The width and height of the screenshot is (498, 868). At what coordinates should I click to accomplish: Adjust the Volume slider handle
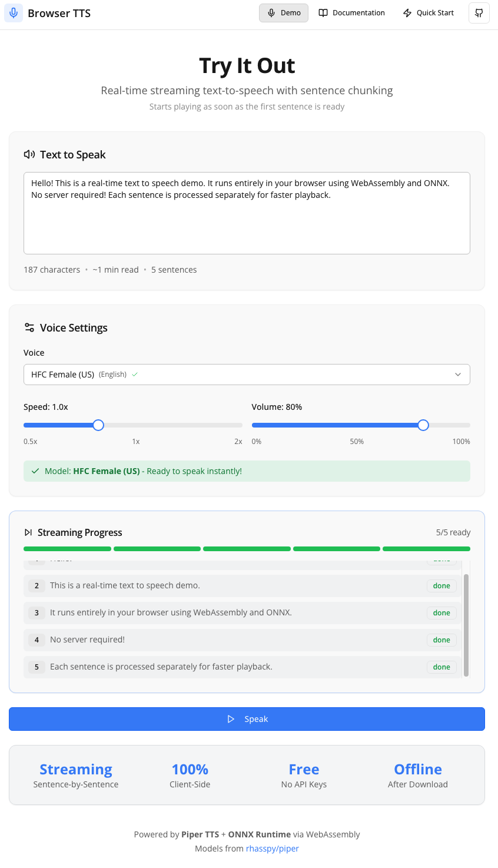click(x=423, y=425)
